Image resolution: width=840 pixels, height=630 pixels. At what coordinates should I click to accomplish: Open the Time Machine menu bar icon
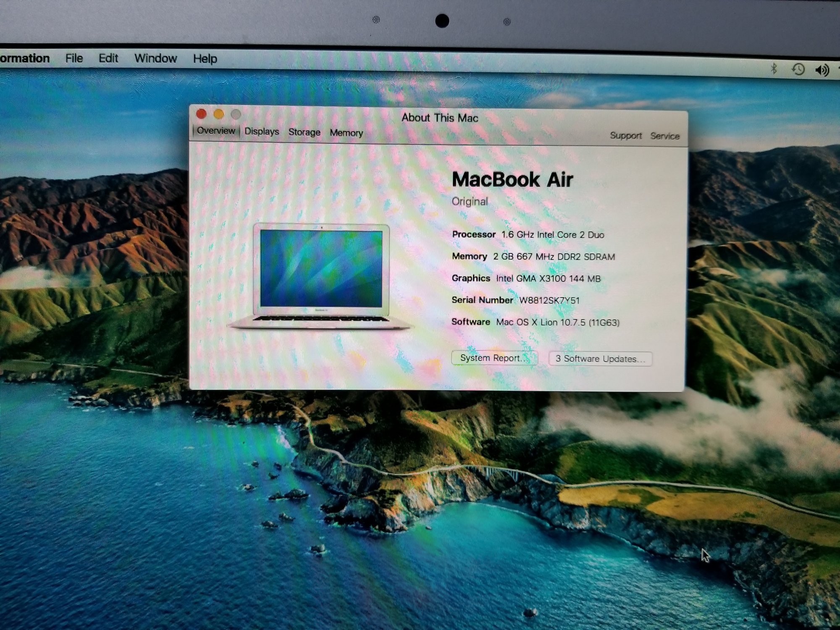798,69
